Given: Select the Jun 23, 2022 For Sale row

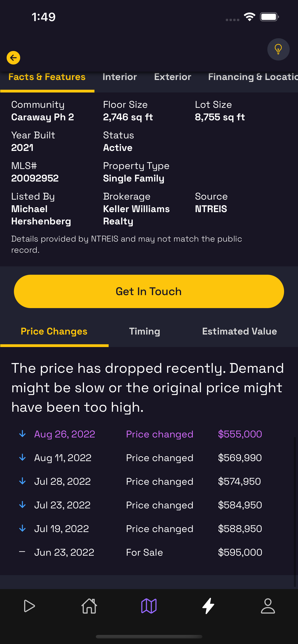Looking at the screenshot, I should point(141,552).
